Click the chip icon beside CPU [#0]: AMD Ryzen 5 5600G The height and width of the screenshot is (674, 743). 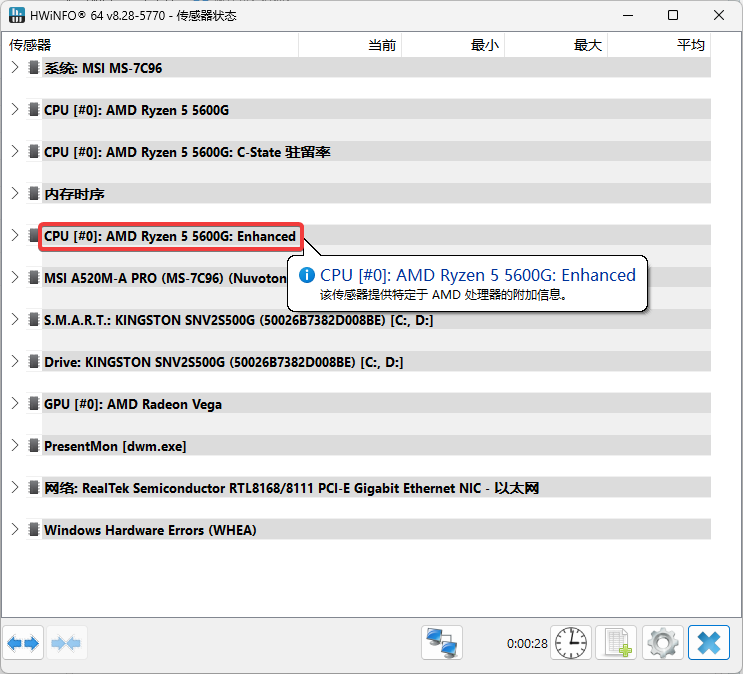pyautogui.click(x=34, y=109)
